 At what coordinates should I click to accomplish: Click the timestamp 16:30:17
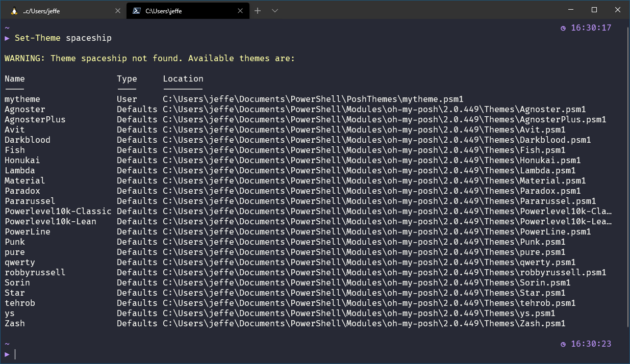[x=591, y=28]
